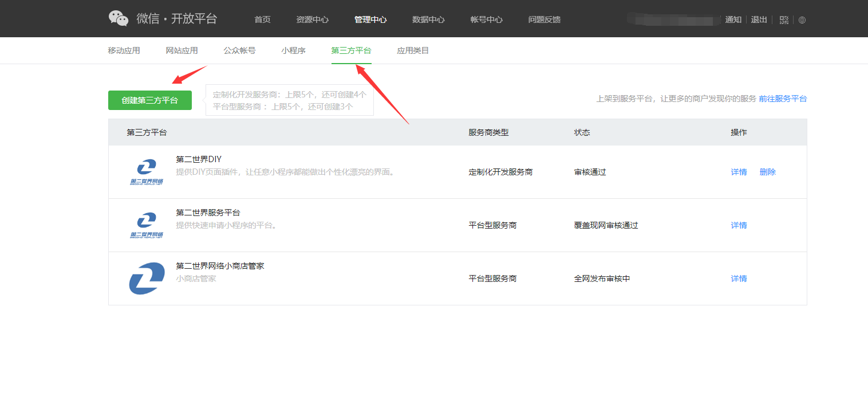Click the 提供快速申请小程序的平台 description

point(228,225)
